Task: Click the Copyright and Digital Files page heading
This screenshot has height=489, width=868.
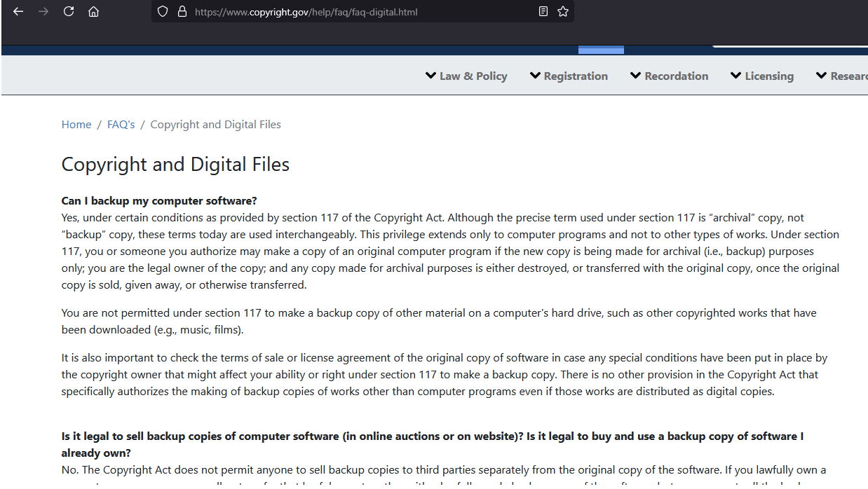Action: [x=175, y=164]
